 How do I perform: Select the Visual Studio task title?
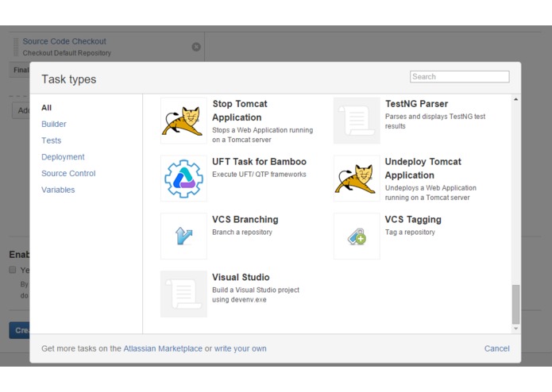241,277
